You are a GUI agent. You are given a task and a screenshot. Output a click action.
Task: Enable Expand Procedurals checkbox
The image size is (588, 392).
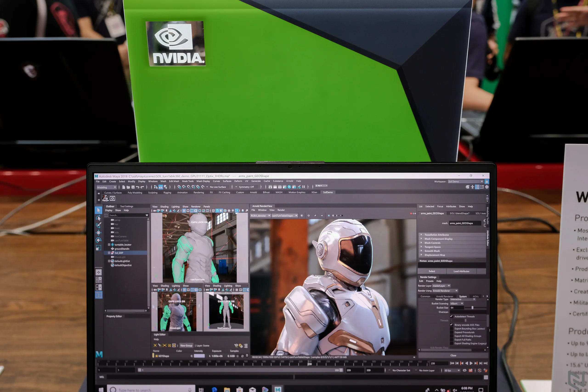[x=452, y=332]
